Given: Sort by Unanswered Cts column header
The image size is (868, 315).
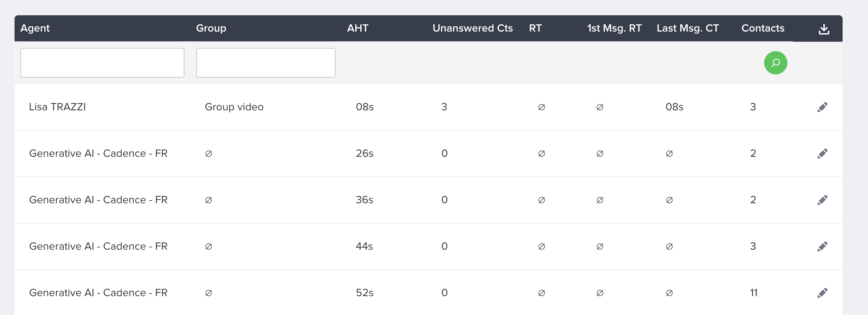Looking at the screenshot, I should [472, 28].
